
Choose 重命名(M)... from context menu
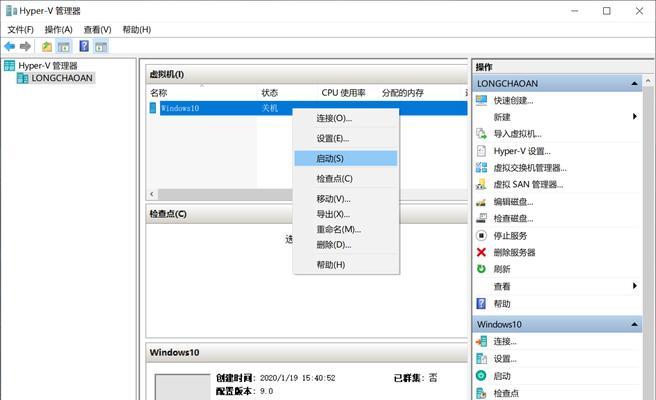pos(346,229)
